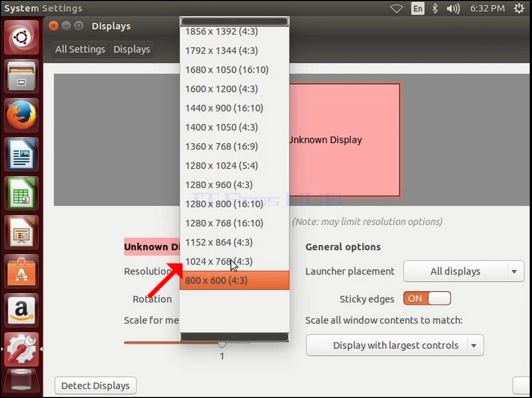Pick the 800 x 600 (4:3) option
Screen dimensions: 532x398
234,280
